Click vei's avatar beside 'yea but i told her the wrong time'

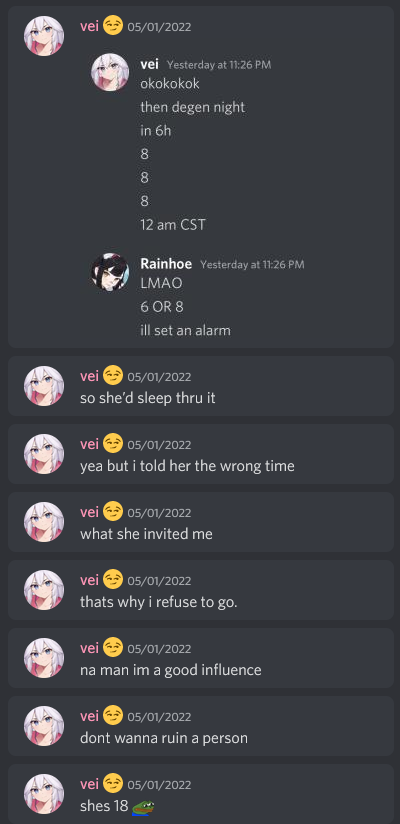pos(44,454)
